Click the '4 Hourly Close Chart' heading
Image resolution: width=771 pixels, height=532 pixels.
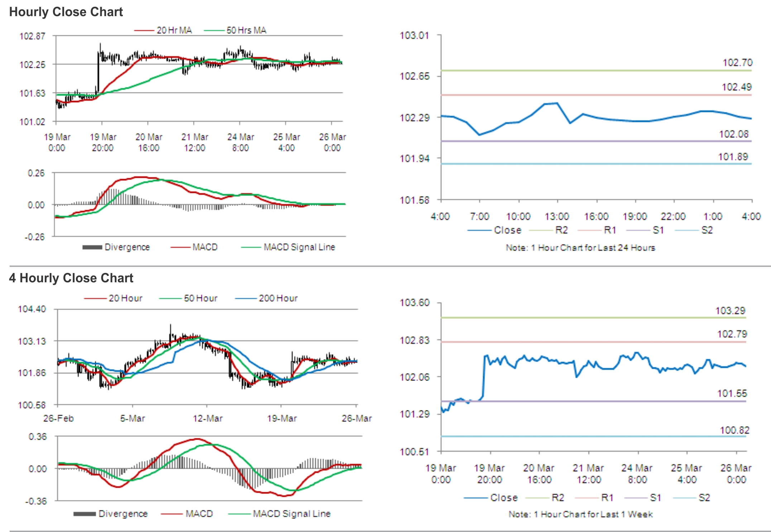point(71,278)
